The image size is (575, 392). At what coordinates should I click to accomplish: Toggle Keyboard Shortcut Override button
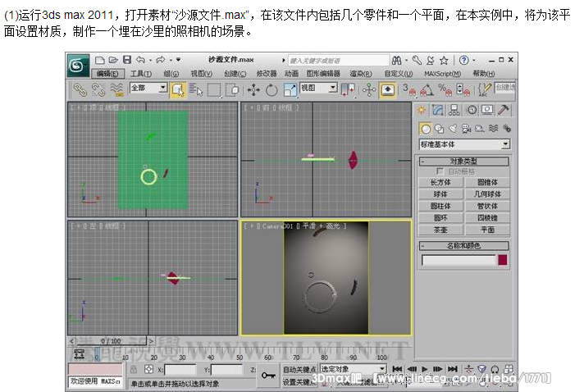[388, 90]
